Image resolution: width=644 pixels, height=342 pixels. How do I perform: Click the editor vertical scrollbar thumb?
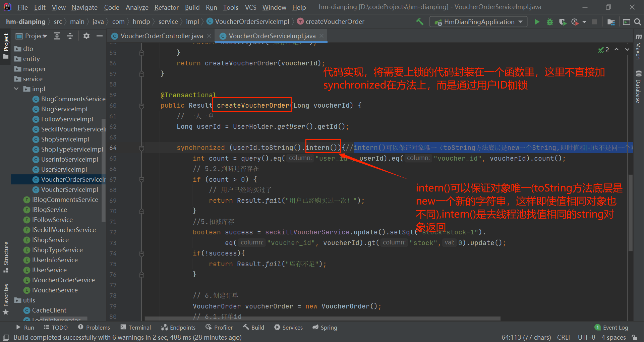(x=630, y=213)
